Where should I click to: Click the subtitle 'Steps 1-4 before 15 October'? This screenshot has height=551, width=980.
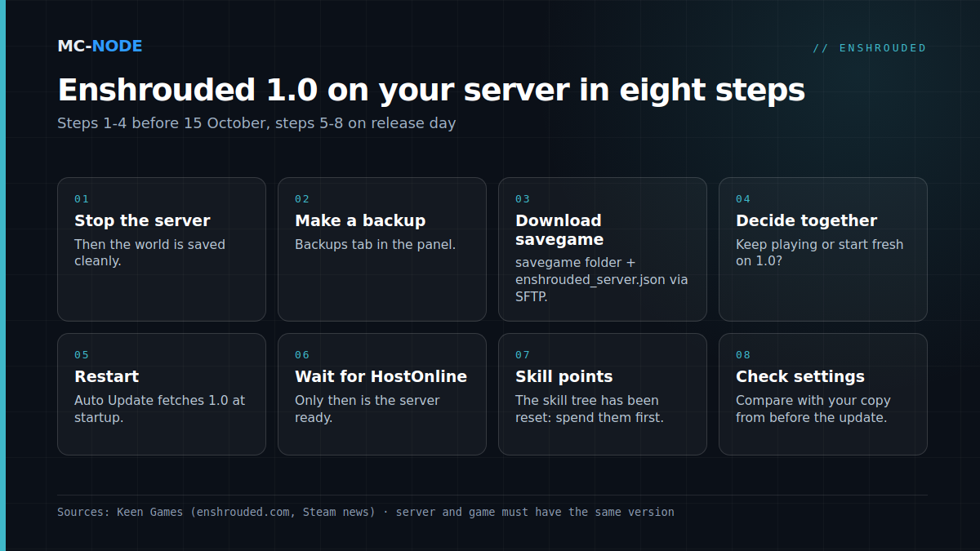(x=256, y=123)
